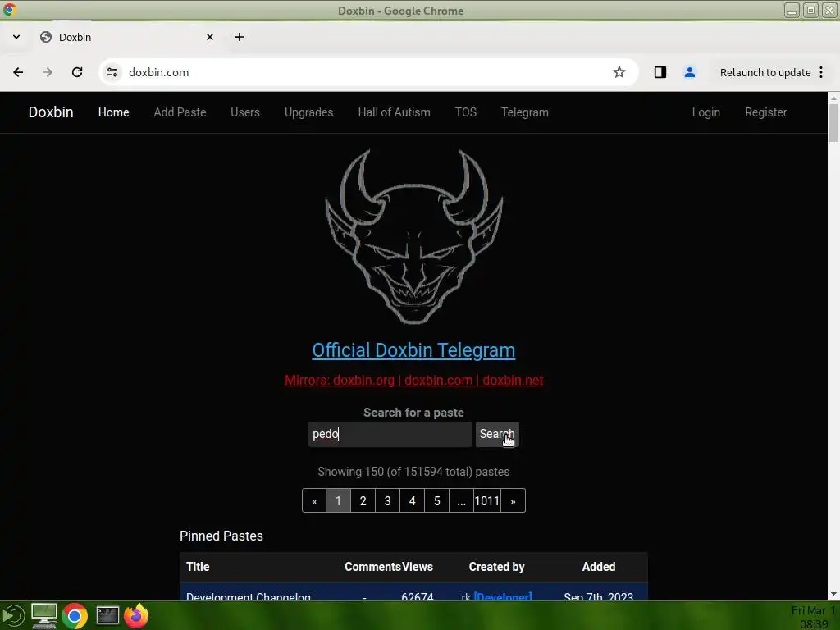Click the Title column header
The image size is (840, 630).
(198, 567)
